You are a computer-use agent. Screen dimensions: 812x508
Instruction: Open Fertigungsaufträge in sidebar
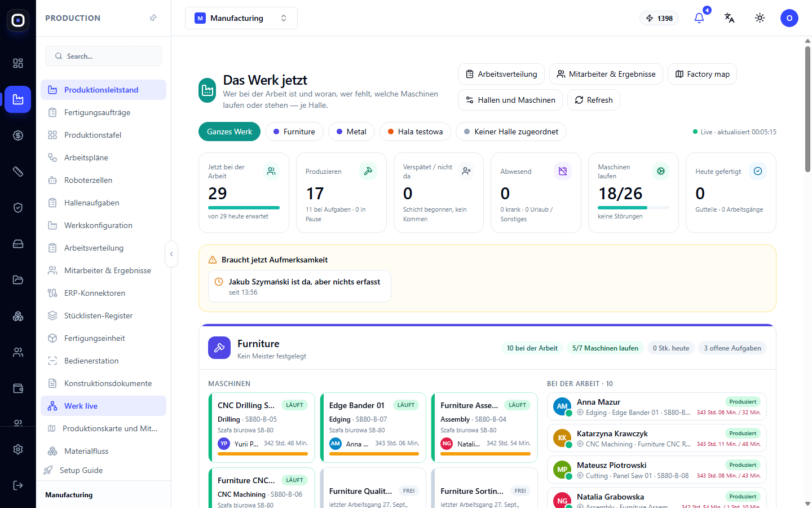103,112
